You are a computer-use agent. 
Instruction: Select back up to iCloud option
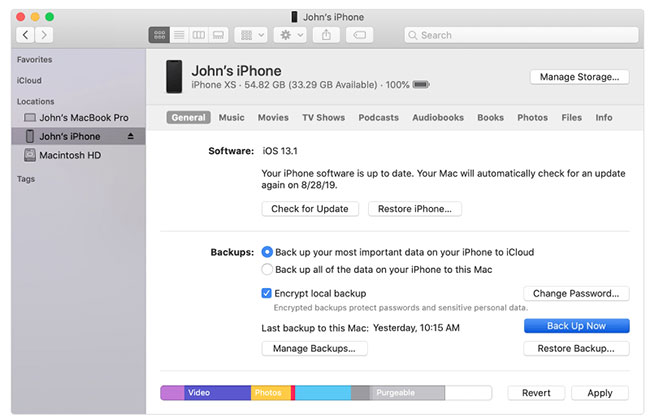pyautogui.click(x=267, y=252)
